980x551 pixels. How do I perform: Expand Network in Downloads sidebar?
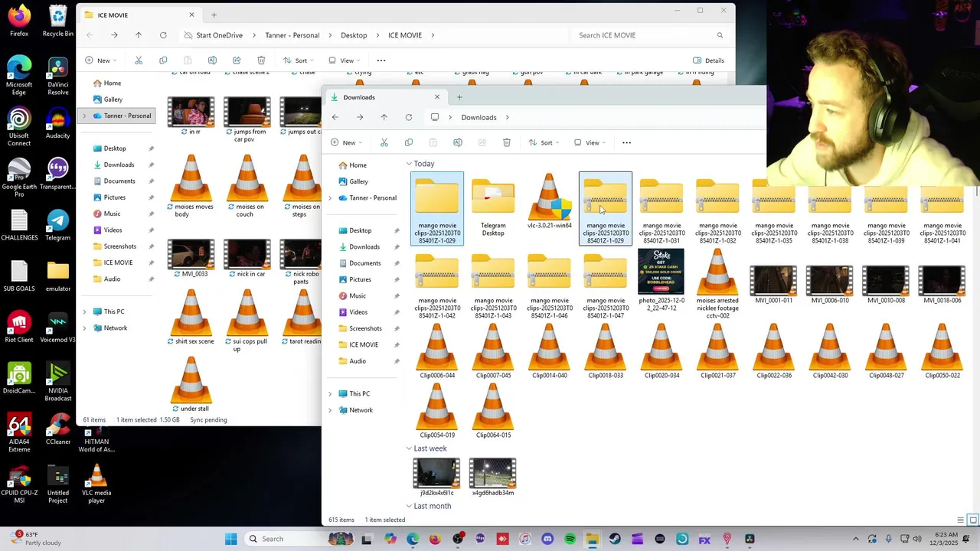(330, 410)
